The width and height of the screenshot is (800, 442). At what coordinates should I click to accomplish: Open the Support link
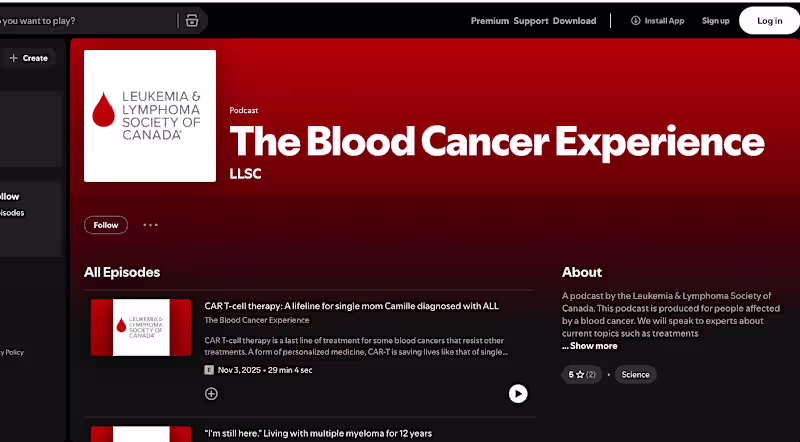tap(531, 21)
